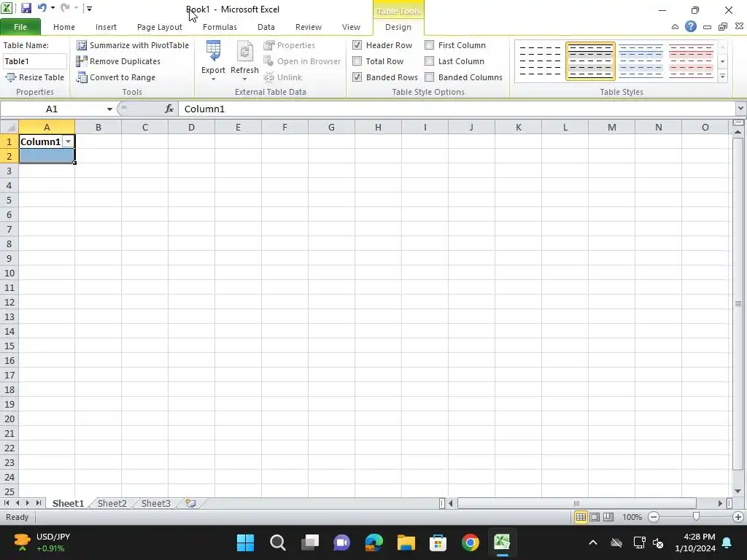Insert a new worksheet tab icon
The width and height of the screenshot is (747, 560).
pyautogui.click(x=190, y=503)
